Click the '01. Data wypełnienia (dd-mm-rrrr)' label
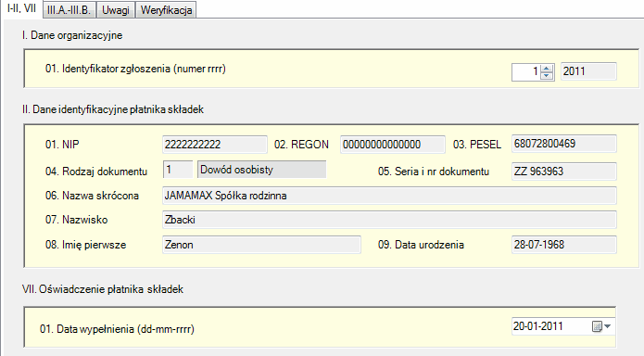The height and width of the screenshot is (356, 644). (117, 329)
